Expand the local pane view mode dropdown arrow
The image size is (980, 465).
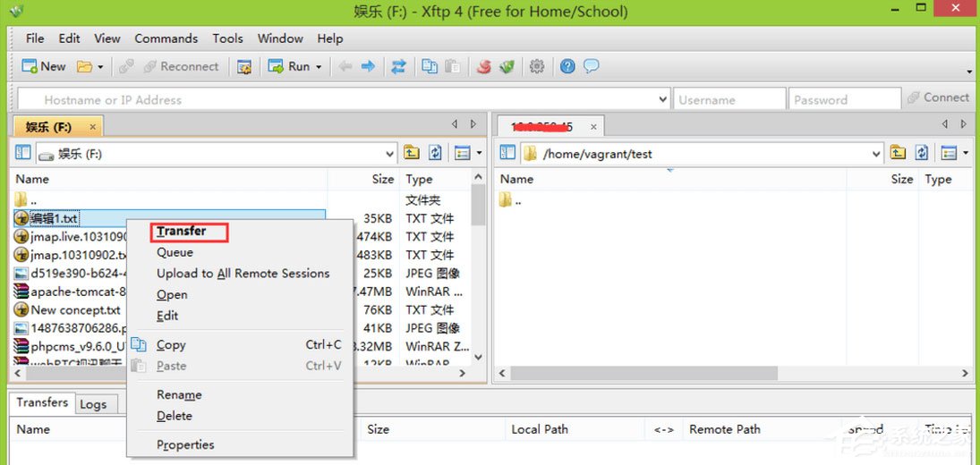coord(480,153)
